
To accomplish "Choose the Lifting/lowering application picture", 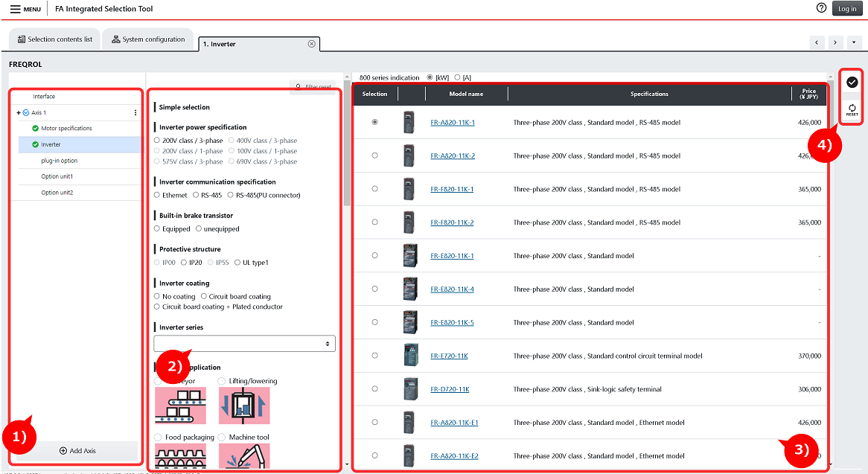I will tap(244, 406).
